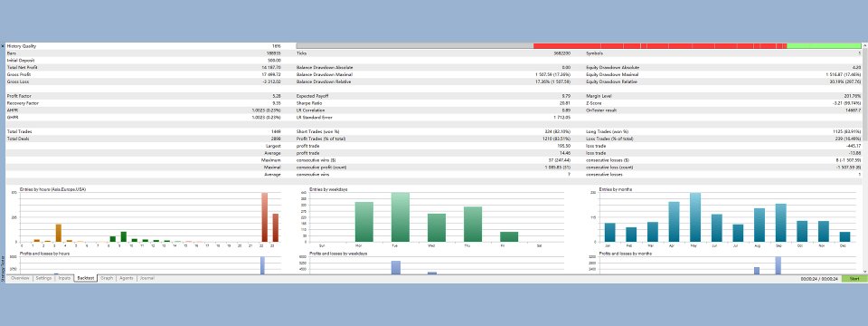Select the LR Correlation label
The image size is (868, 326).
coord(310,110)
